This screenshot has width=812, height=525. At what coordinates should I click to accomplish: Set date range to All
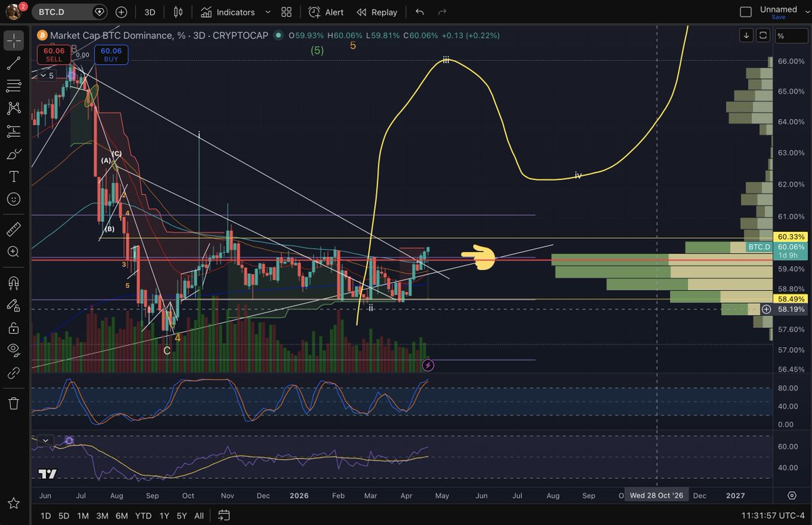click(199, 516)
